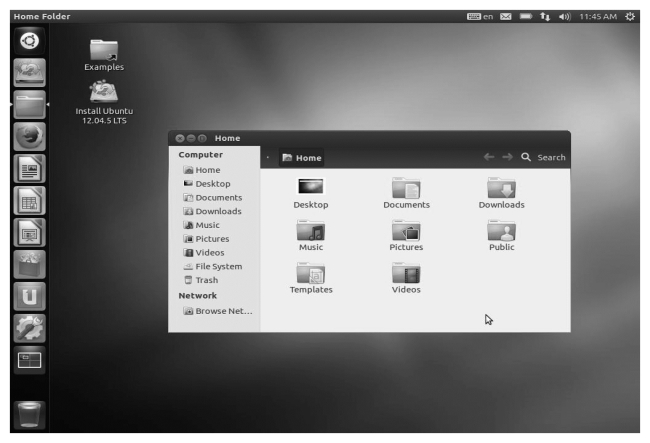Open System Settings from launcher
Viewport: 650px width, 443px height.
(29, 328)
